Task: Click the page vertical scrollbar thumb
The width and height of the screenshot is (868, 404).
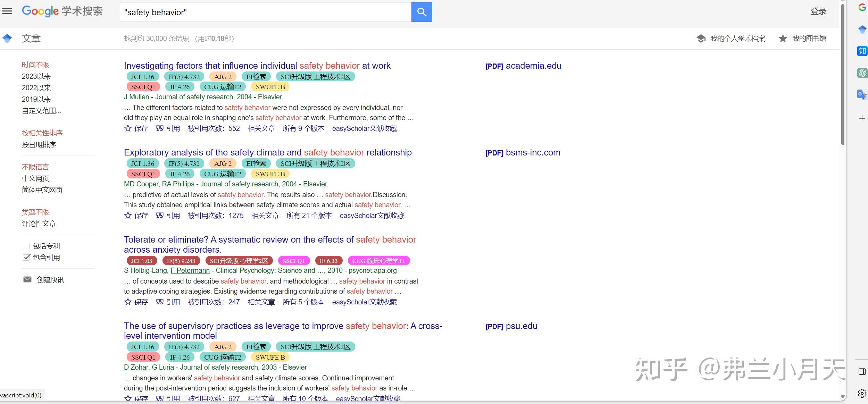Action: click(843, 75)
